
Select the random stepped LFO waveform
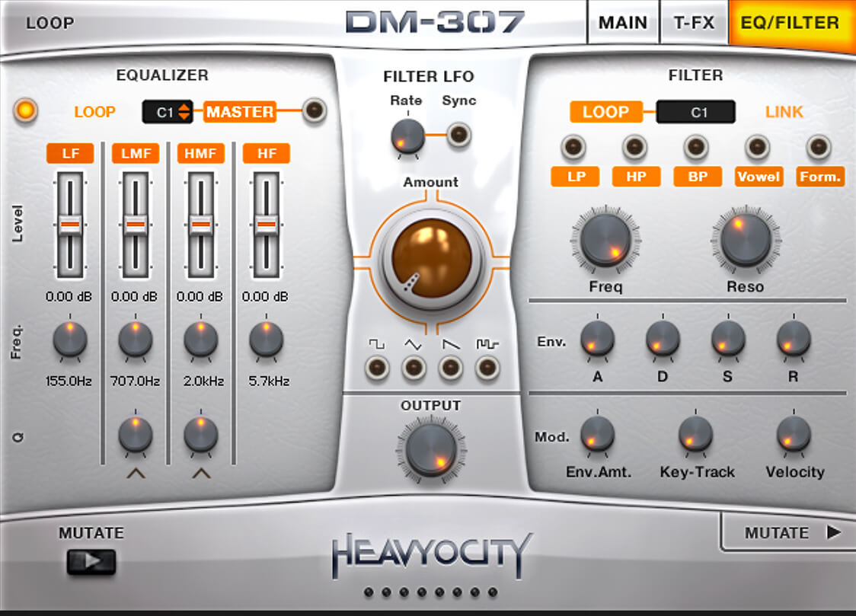tap(487, 369)
